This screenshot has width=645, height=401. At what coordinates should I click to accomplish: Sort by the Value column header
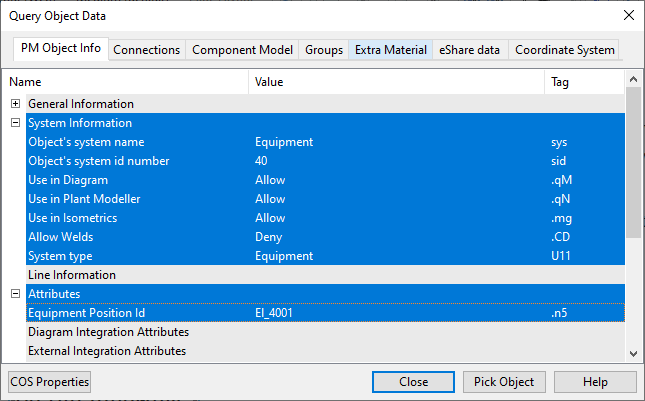pos(396,81)
